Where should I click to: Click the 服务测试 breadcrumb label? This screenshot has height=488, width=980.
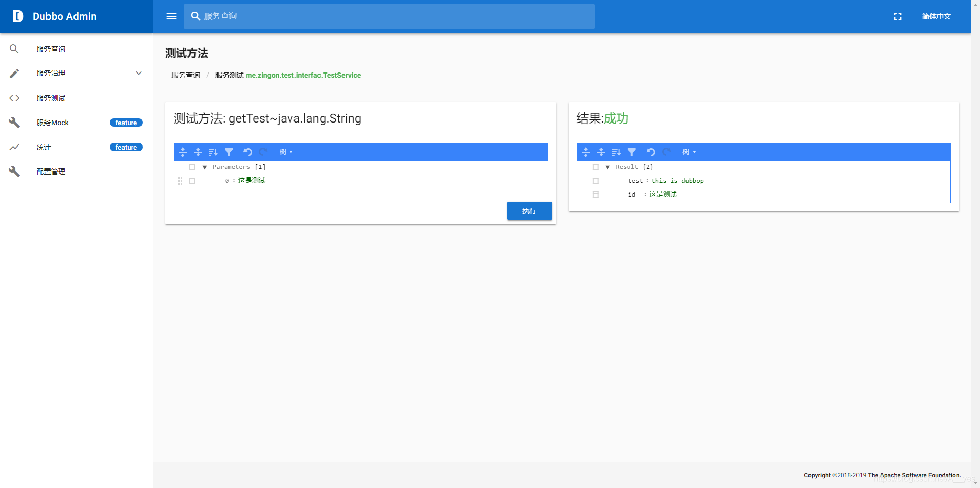coord(229,75)
